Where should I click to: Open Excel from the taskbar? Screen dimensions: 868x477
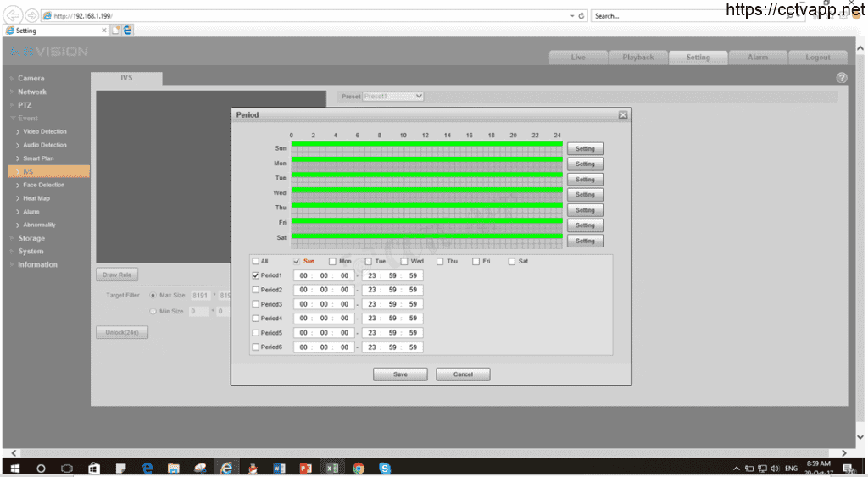click(331, 468)
